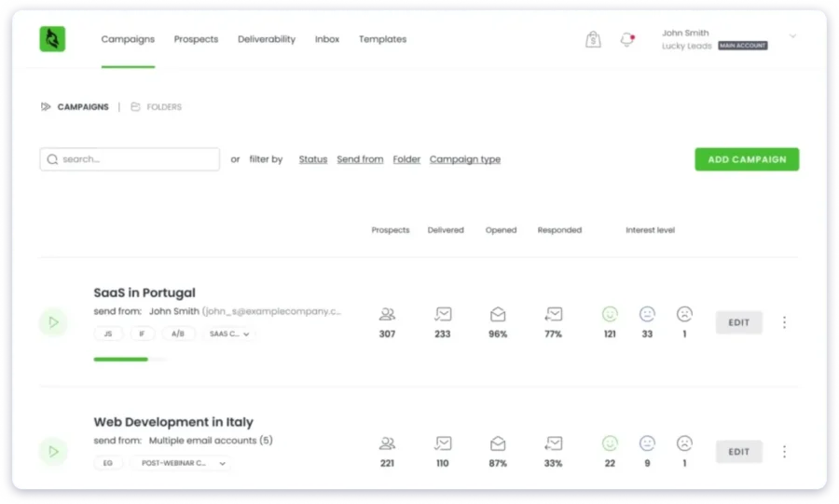Click happy face interest icon for SaaS in Portugal
839x504 pixels.
pos(610,315)
